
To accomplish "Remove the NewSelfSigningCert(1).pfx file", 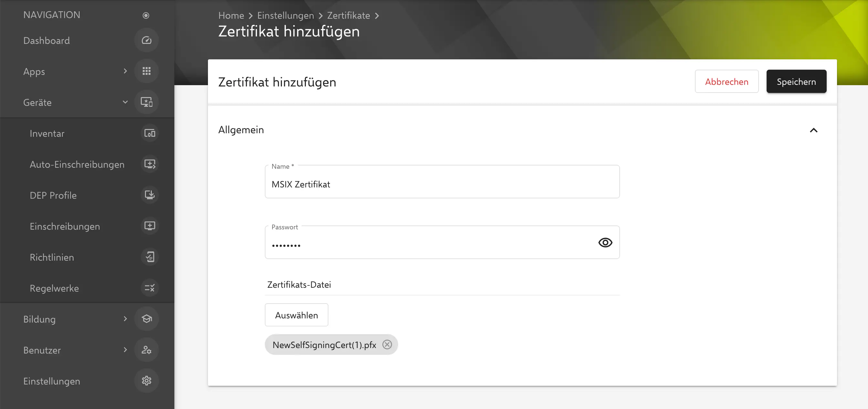I will (387, 344).
